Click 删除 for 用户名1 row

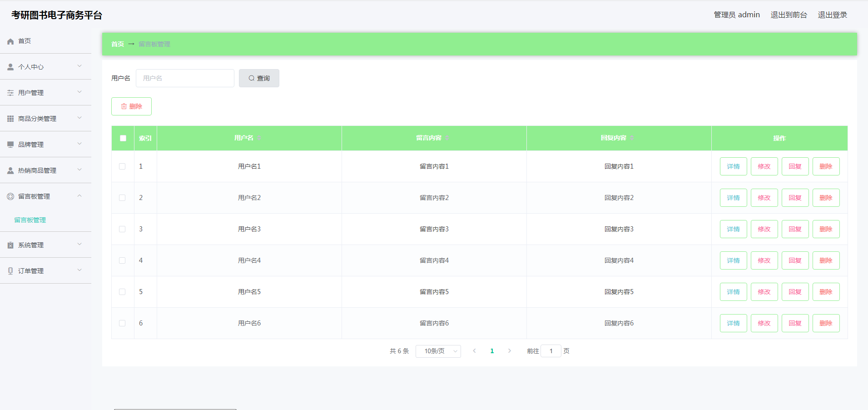click(826, 166)
